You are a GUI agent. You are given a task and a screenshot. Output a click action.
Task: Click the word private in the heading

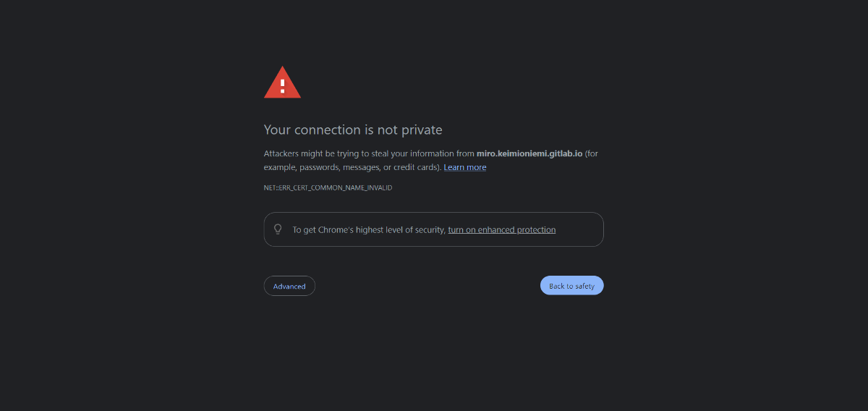[x=422, y=130]
